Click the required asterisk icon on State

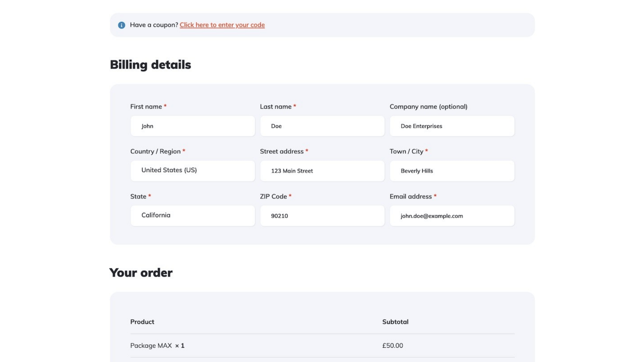tap(150, 196)
